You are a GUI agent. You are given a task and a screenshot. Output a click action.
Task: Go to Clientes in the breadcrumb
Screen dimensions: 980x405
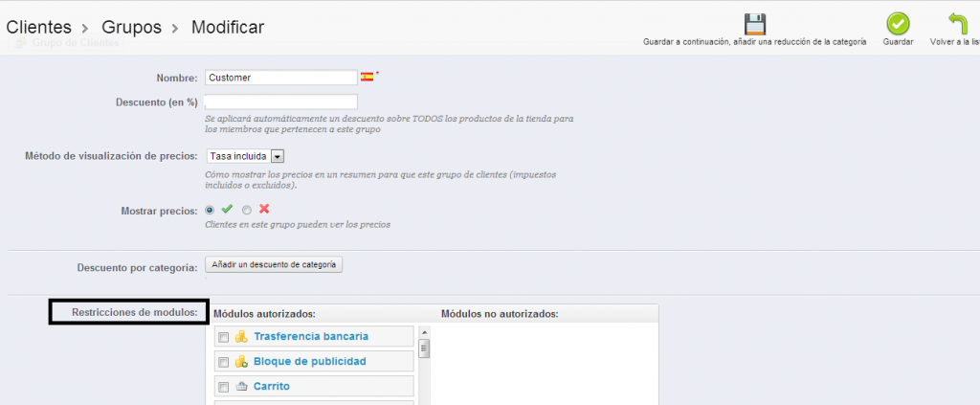(x=39, y=28)
